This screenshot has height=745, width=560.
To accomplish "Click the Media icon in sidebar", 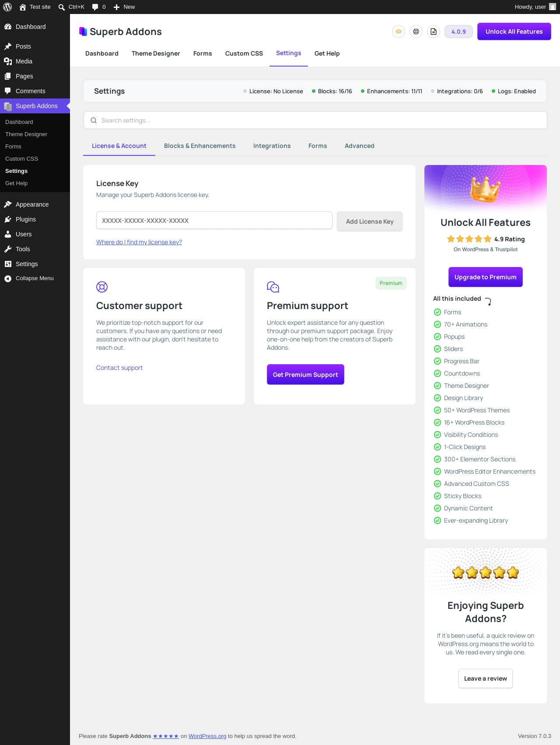I will (x=8, y=61).
